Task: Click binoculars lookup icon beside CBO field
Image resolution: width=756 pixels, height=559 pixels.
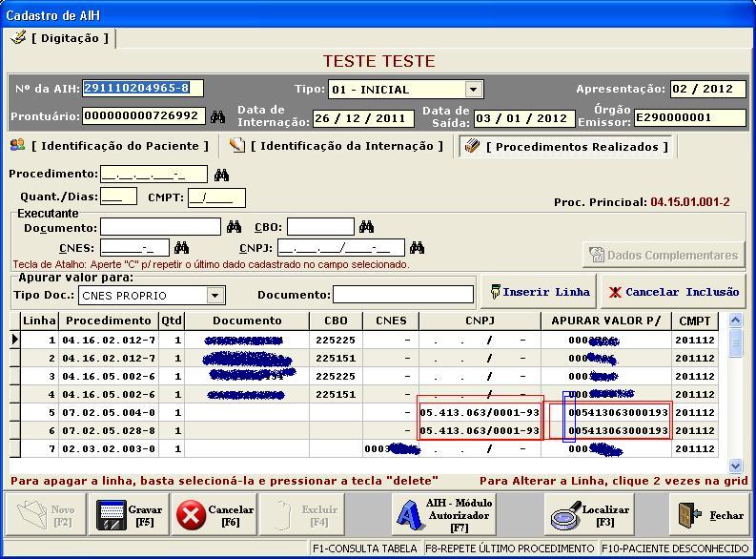Action: pos(366,227)
